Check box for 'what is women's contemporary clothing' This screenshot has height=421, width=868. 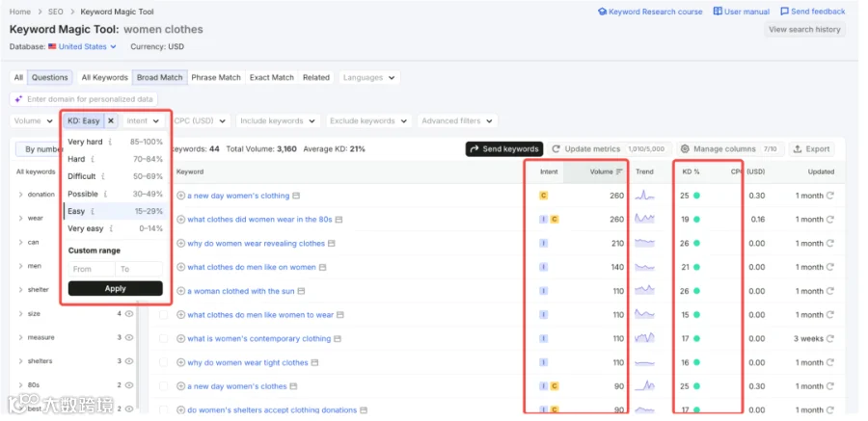[x=163, y=338]
